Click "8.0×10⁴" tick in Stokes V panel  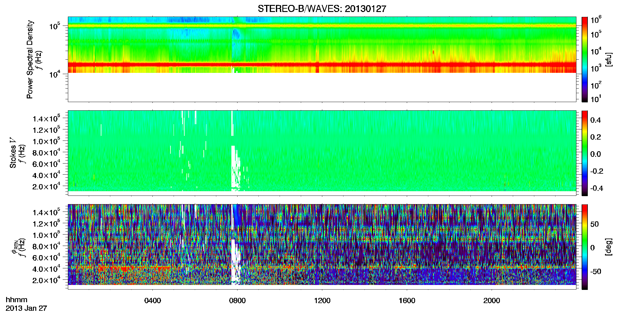(x=46, y=153)
